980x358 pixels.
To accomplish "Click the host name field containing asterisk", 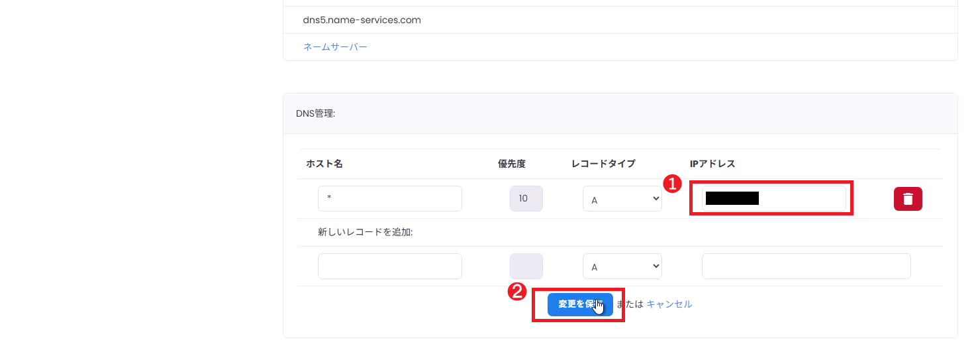I will coord(389,199).
